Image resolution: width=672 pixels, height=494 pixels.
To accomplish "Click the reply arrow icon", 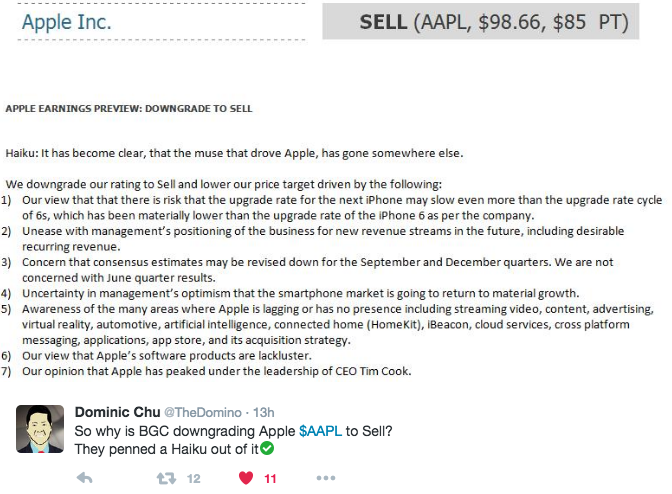I will tap(84, 478).
